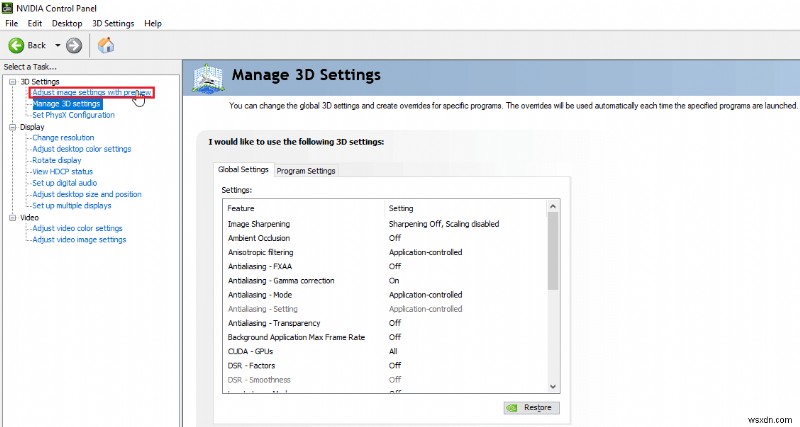Select the DSR - Factors row
800x427 pixels.
[385, 366]
